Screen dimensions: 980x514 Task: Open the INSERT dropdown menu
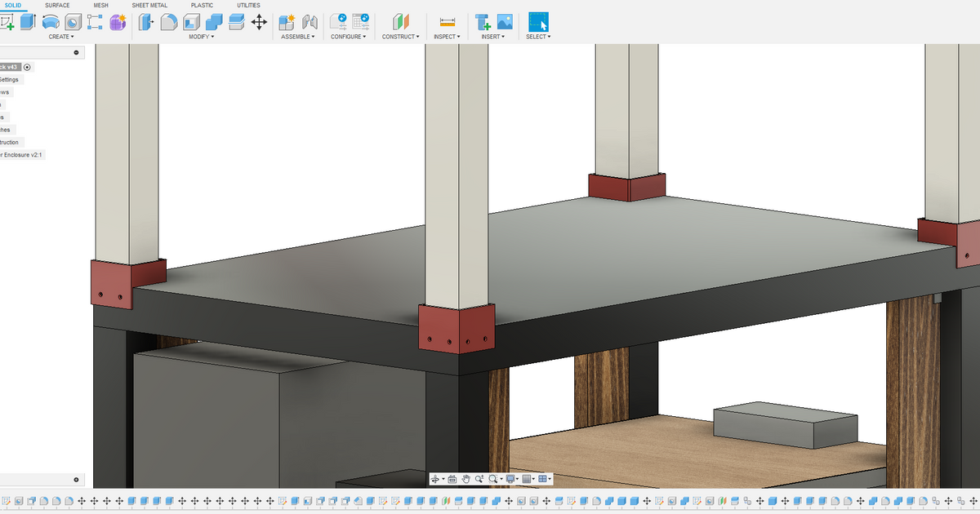point(494,37)
